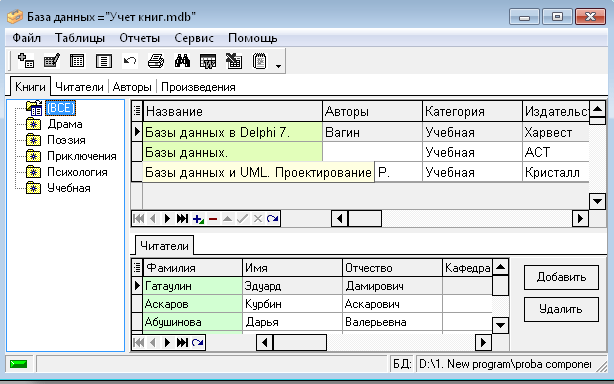
Task: Click the red minus delete record icon
Action: [213, 218]
